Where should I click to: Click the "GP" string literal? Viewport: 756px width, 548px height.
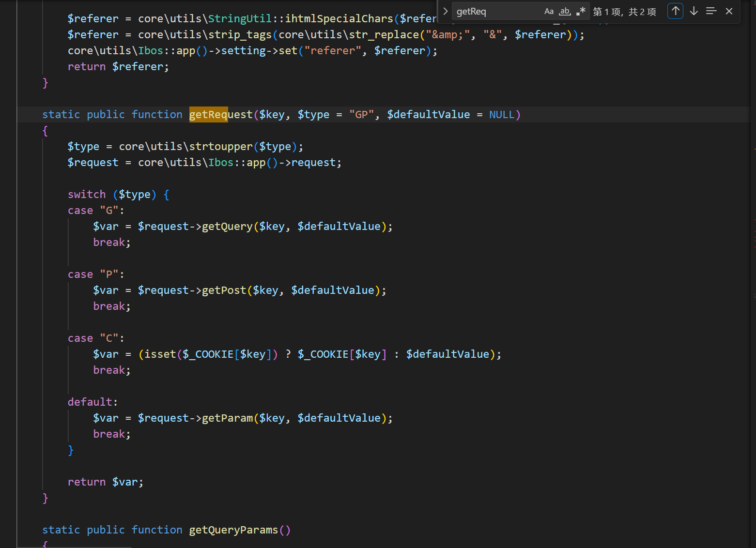point(361,115)
